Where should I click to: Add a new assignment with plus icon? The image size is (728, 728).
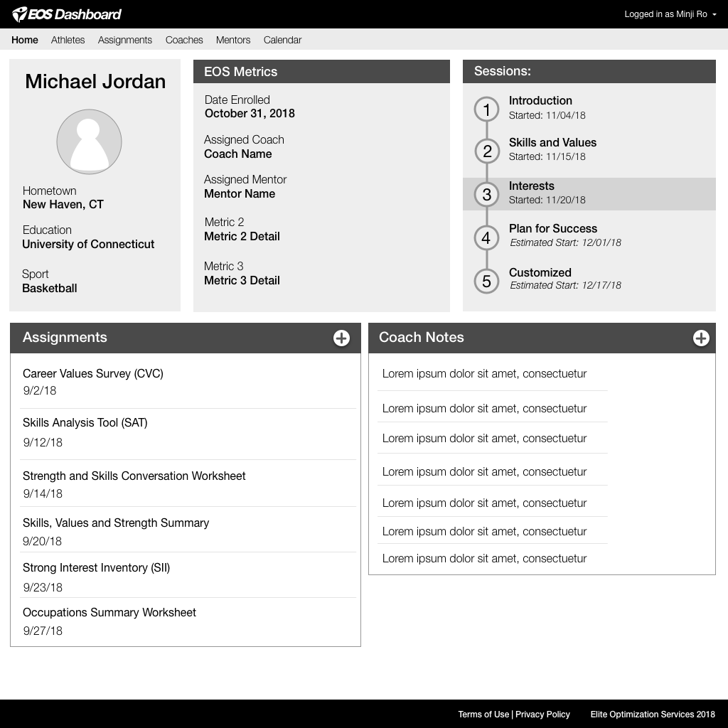click(x=341, y=338)
